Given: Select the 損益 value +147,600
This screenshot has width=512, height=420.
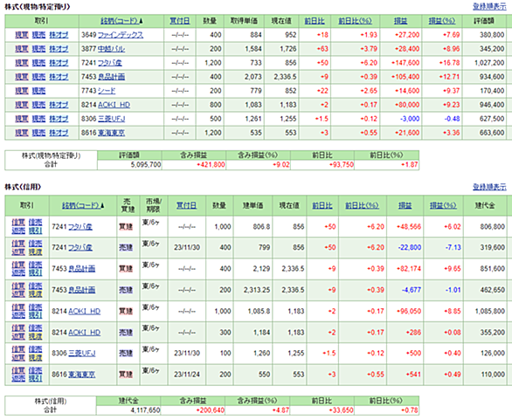Looking at the screenshot, I should click(405, 63).
